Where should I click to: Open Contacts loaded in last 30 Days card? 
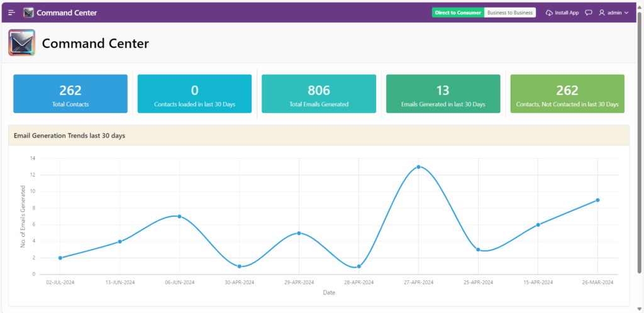click(x=194, y=94)
